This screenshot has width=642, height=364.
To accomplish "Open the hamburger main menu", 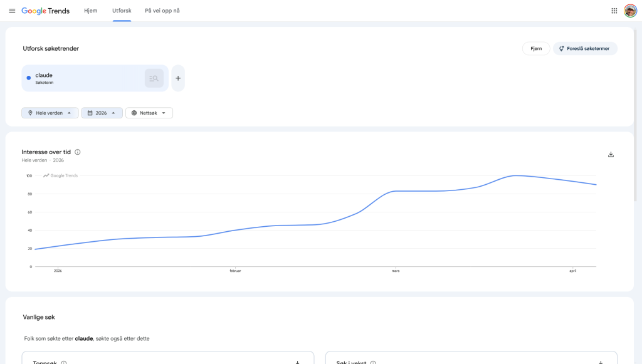I will click(x=12, y=11).
